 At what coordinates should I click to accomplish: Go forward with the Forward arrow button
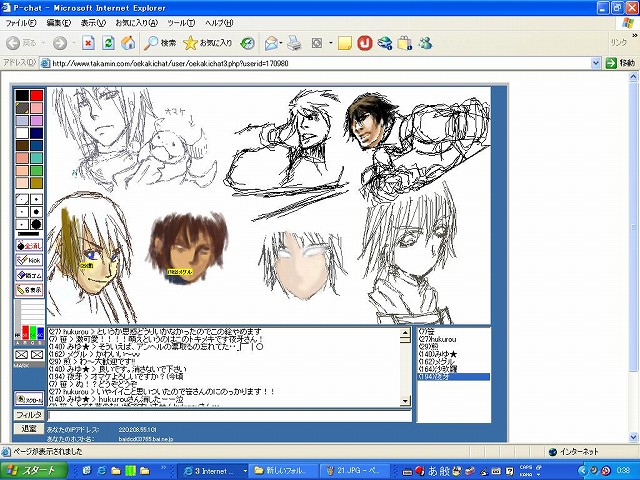coord(60,43)
